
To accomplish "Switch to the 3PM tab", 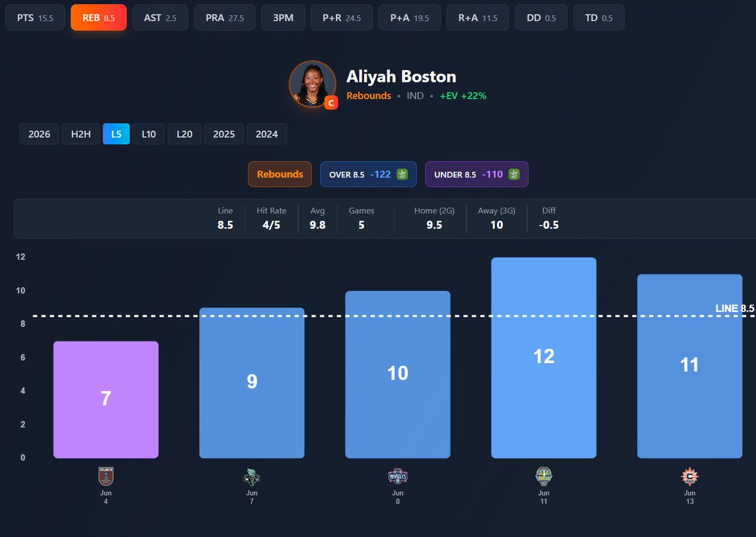I will click(283, 18).
